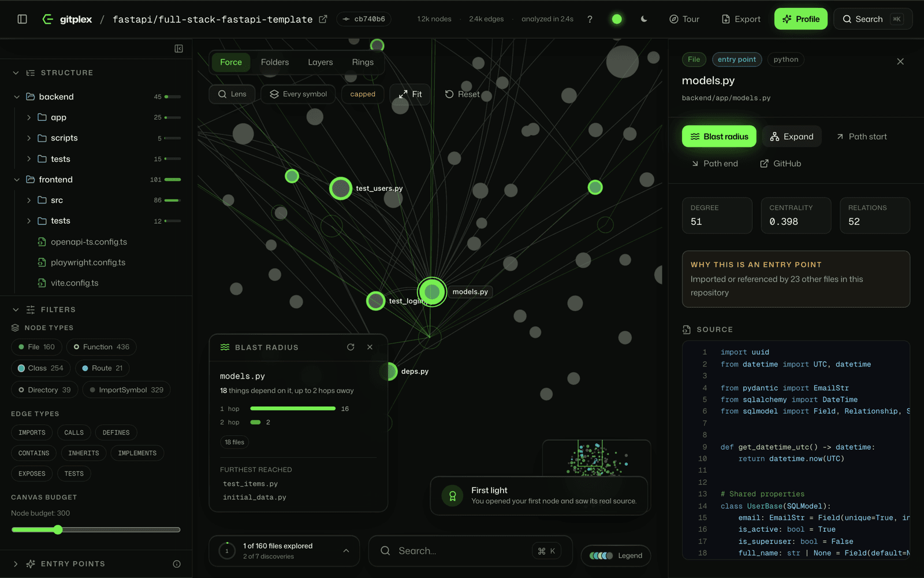Expand the Entry Points section
Image resolution: width=924 pixels, height=578 pixels.
pos(16,564)
